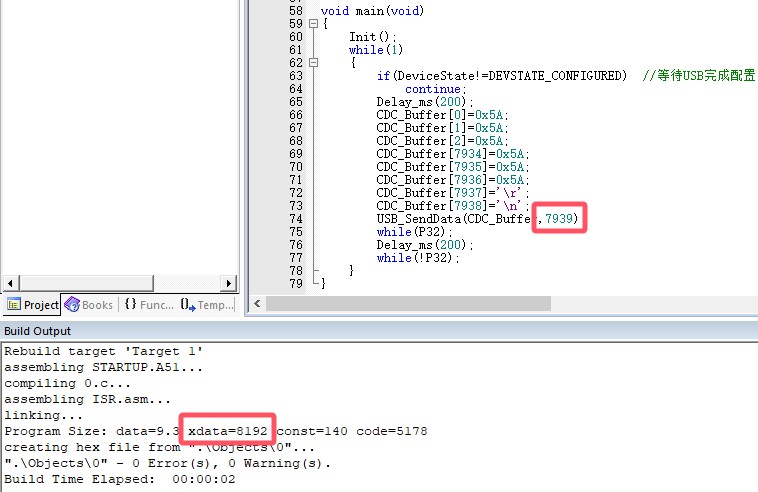Click the const=140 value in build output
The width and height of the screenshot is (758, 492).
[312, 431]
